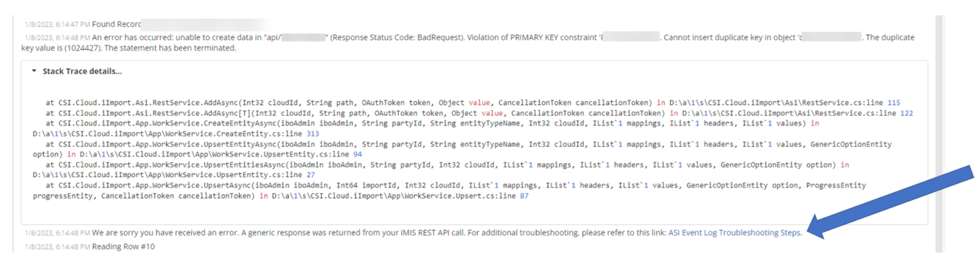Click the "Stack Trace details..." heading
This screenshot has height=274, width=980.
tap(82, 71)
